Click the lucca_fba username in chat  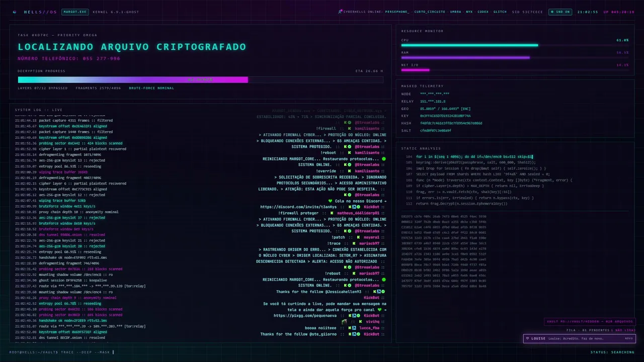(369, 328)
